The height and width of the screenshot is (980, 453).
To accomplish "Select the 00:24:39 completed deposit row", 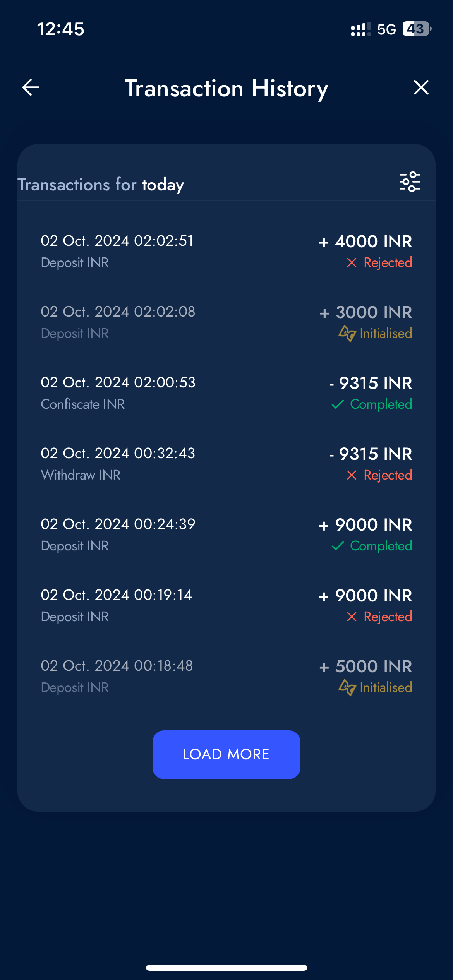I will pyautogui.click(x=226, y=535).
